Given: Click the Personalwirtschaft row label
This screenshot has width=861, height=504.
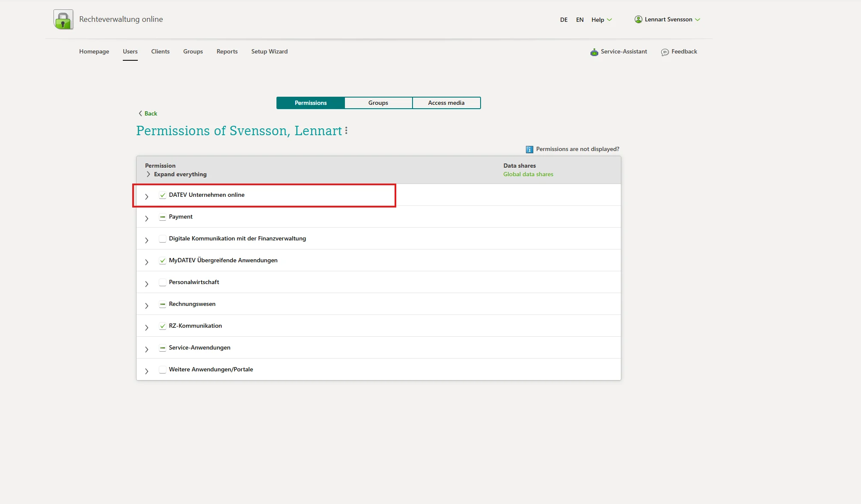Looking at the screenshot, I should pyautogui.click(x=194, y=282).
